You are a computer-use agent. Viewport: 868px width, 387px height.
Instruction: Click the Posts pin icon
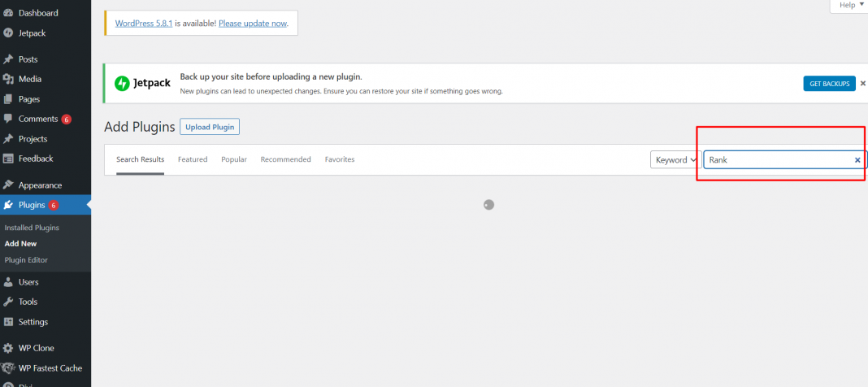point(8,59)
